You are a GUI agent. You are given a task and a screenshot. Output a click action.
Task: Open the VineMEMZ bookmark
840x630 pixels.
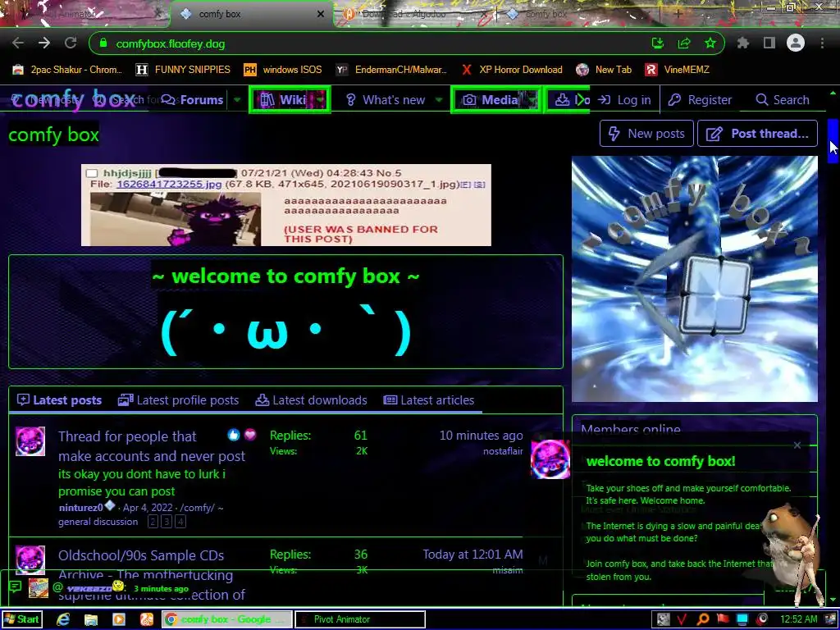(677, 70)
